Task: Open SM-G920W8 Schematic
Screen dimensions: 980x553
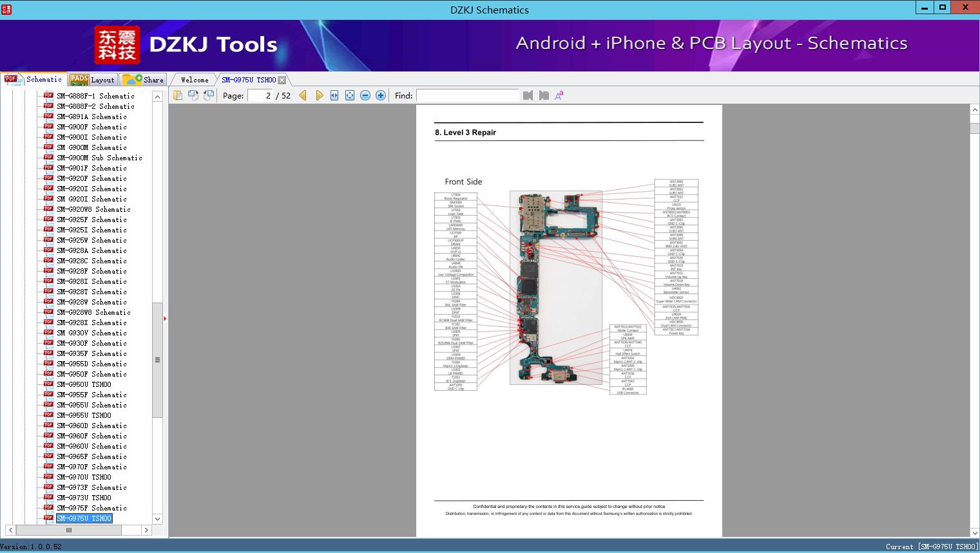Action: click(x=93, y=209)
